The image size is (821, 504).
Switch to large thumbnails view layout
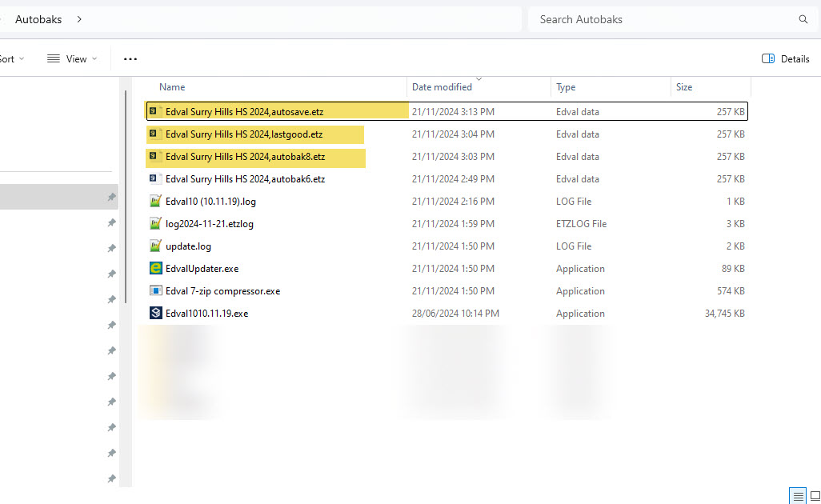coord(815,496)
